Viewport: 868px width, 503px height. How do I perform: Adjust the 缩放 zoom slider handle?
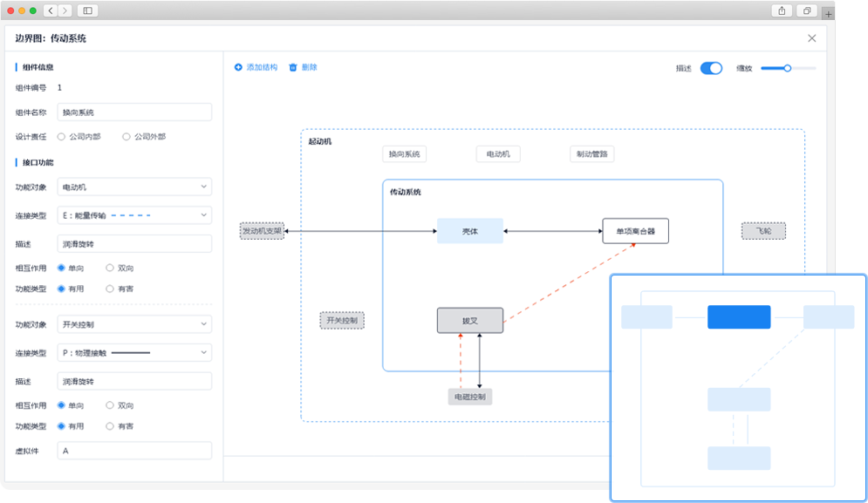point(787,68)
